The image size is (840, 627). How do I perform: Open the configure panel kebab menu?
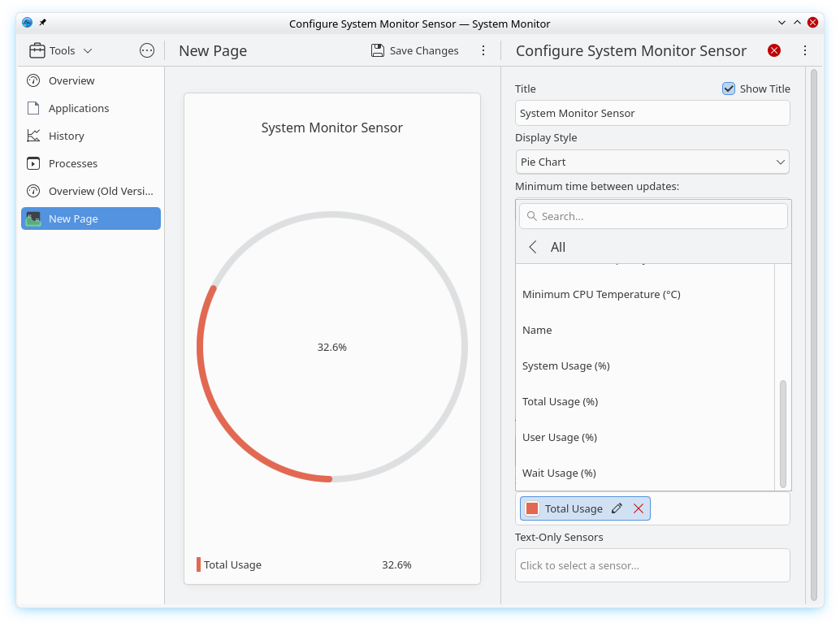805,50
